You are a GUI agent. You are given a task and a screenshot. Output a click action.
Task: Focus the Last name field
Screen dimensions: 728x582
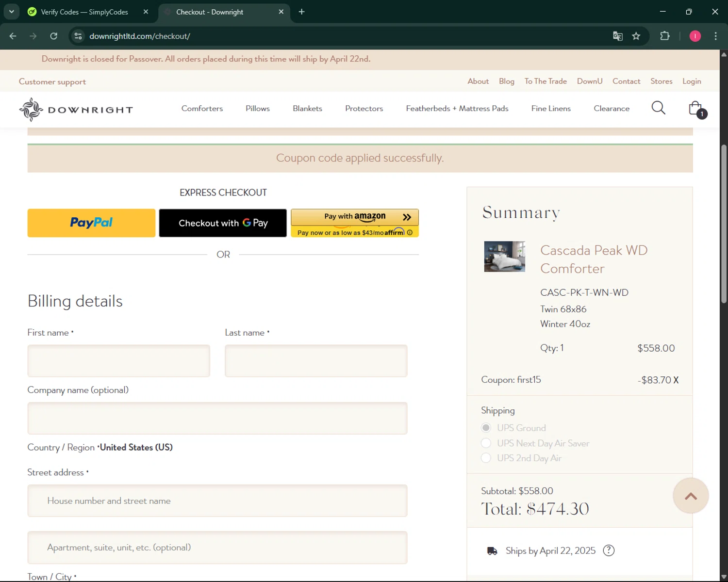point(316,361)
